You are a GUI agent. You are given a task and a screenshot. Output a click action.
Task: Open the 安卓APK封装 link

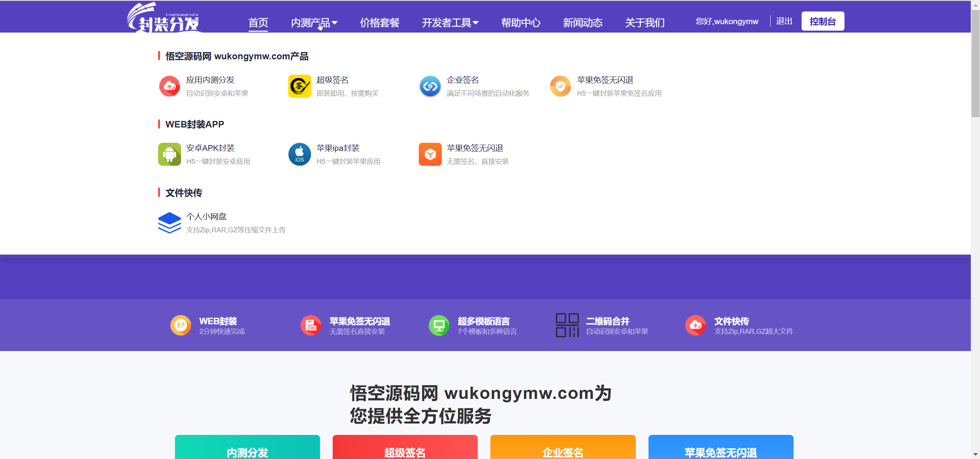[210, 148]
